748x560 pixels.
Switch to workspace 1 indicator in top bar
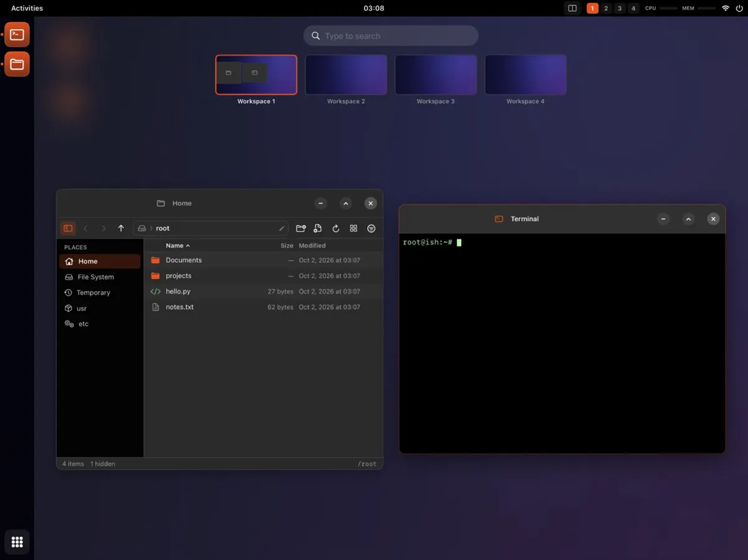coord(592,8)
